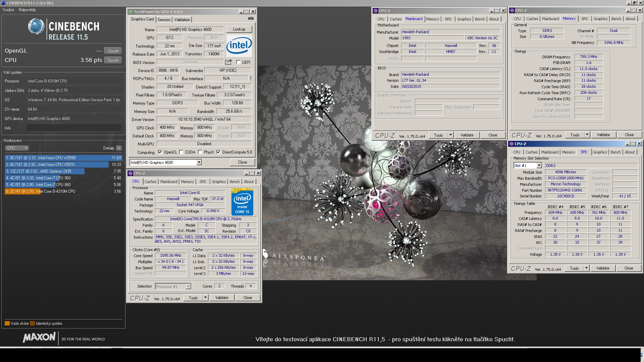Click the Lookup button in GPU-Z
Image resolution: width=644 pixels, height=362 pixels.
tap(239, 29)
